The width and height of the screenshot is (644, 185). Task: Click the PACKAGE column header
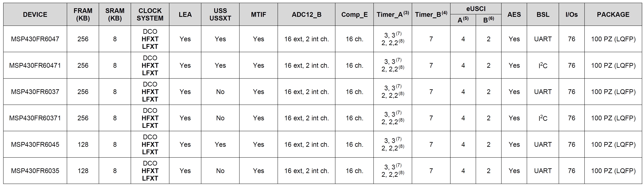click(613, 15)
